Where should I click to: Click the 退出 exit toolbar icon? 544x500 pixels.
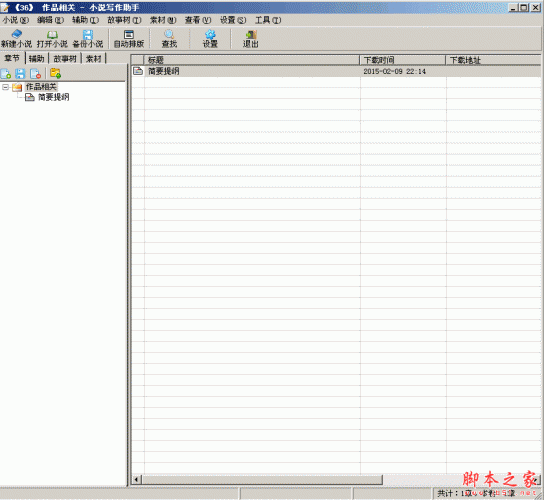250,38
